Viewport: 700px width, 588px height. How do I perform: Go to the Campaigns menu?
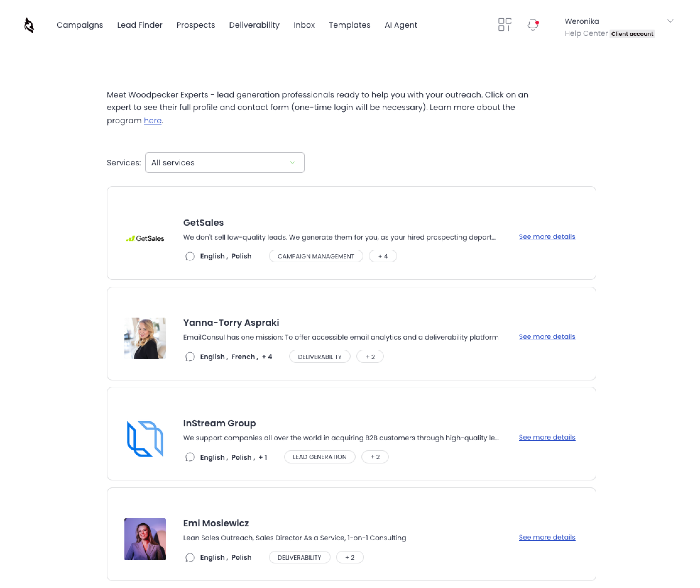pos(80,25)
